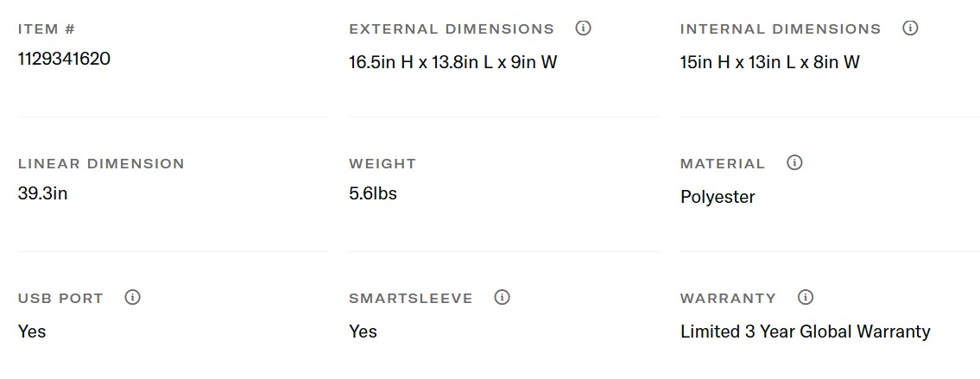Click the Yes value under SmartSleeve

point(363,332)
